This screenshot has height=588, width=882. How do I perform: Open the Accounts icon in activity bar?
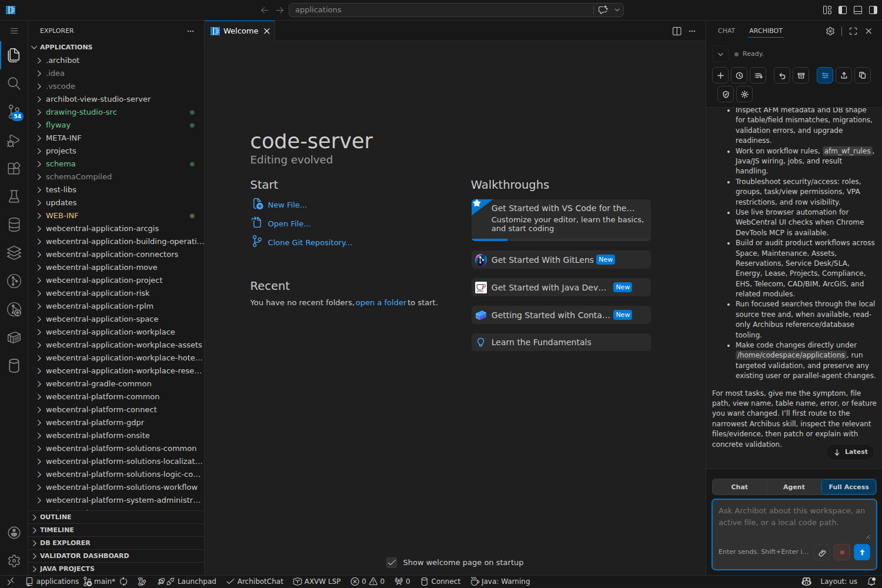(x=14, y=533)
